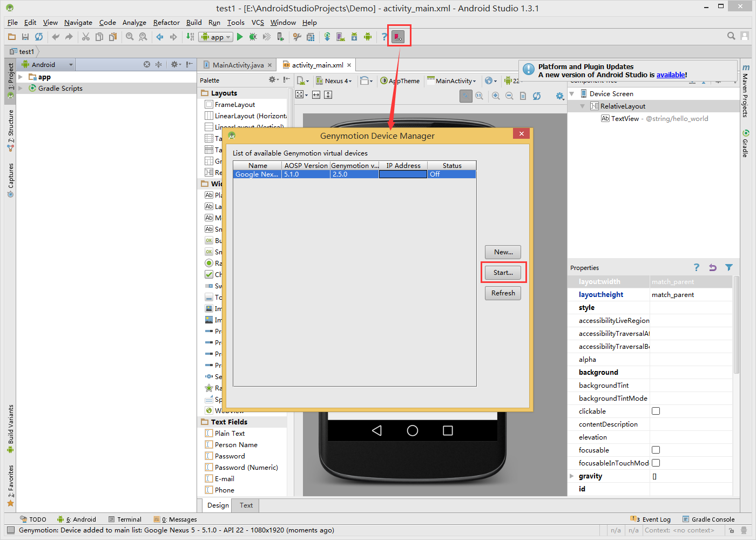
Task: Switch to the MainActivity.java tab
Action: click(238, 65)
